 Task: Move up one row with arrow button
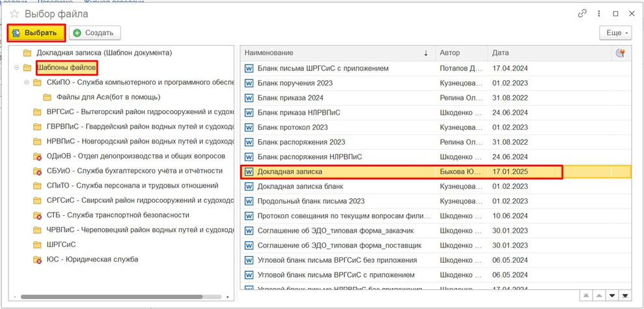click(x=599, y=296)
